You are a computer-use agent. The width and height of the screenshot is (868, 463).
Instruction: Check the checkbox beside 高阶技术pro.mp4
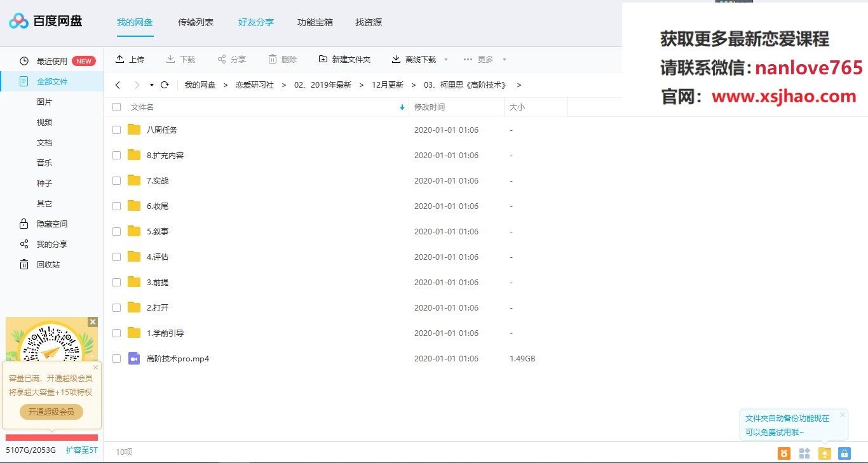[x=116, y=358]
